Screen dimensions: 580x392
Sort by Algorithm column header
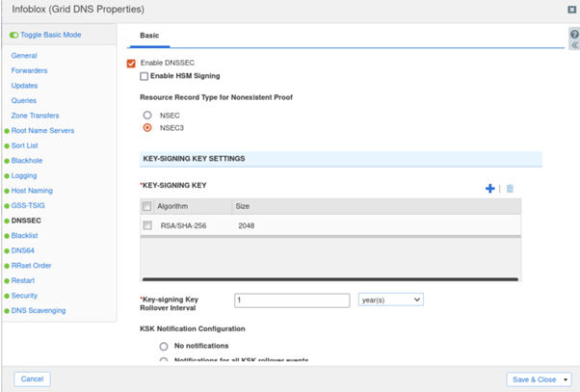point(172,206)
